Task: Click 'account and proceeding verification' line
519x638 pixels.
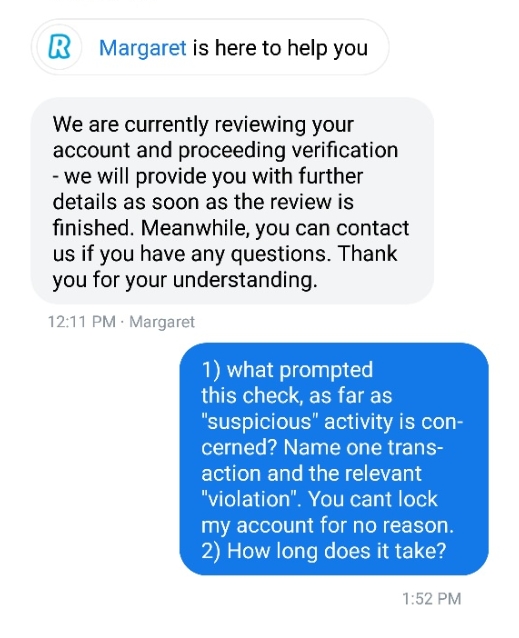Action: [225, 150]
